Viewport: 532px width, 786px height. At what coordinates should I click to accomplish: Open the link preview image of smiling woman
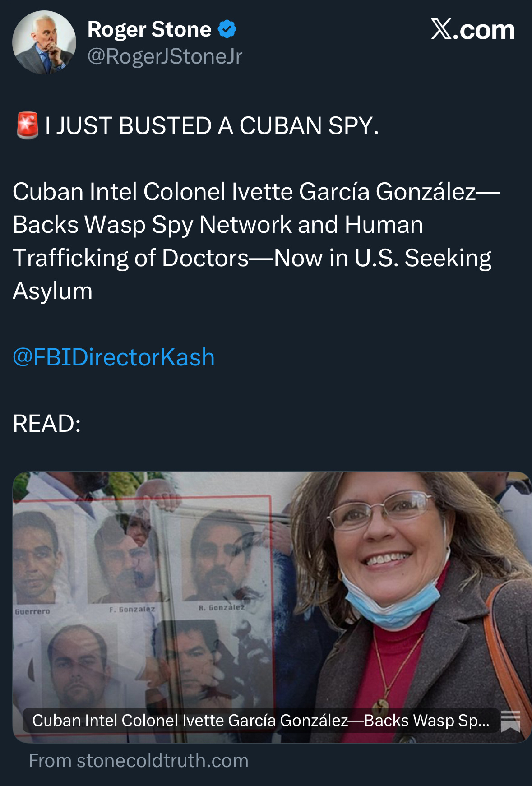272,607
